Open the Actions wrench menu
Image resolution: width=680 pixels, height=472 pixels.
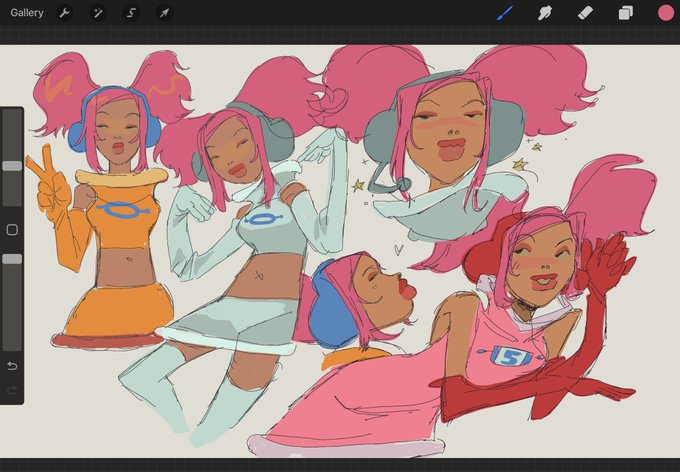pyautogui.click(x=64, y=13)
